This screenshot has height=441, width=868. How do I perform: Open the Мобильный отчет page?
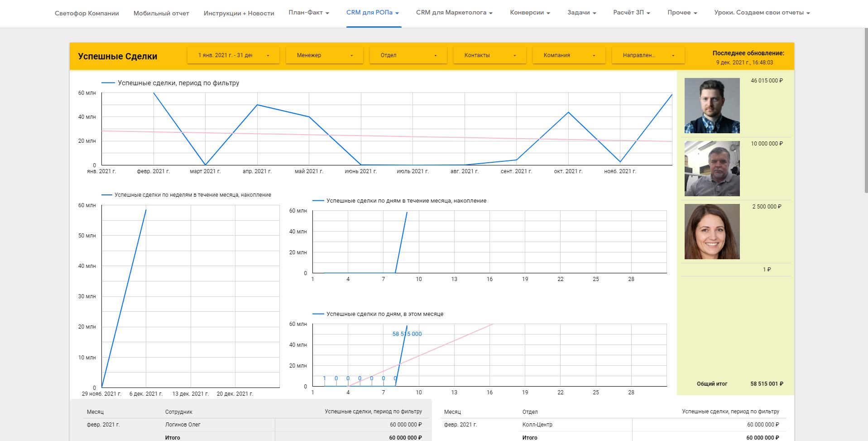tap(161, 13)
